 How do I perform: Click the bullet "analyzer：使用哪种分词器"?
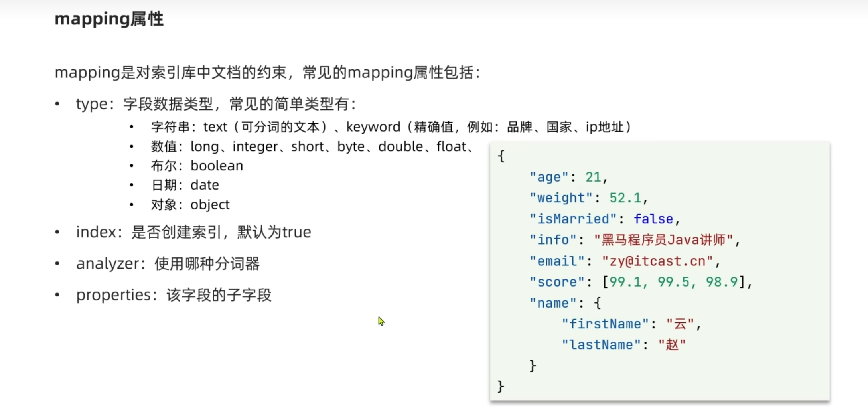point(168,264)
